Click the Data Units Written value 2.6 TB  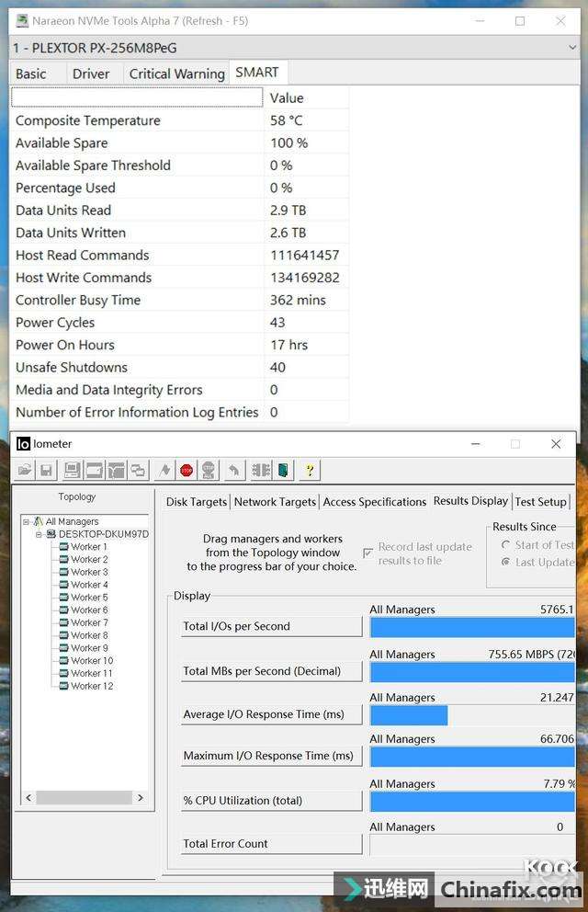[288, 233]
